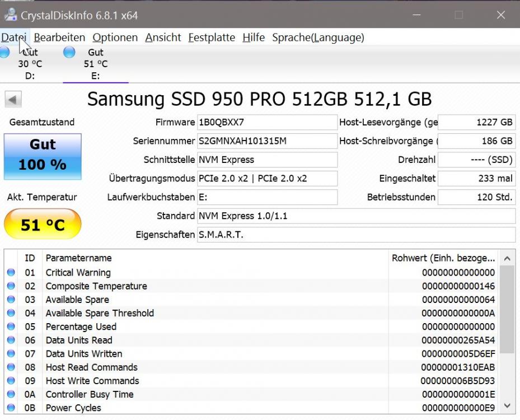Click the 51 °C temperature indicator
Viewport: 520px width, 420px height.
pos(43,225)
